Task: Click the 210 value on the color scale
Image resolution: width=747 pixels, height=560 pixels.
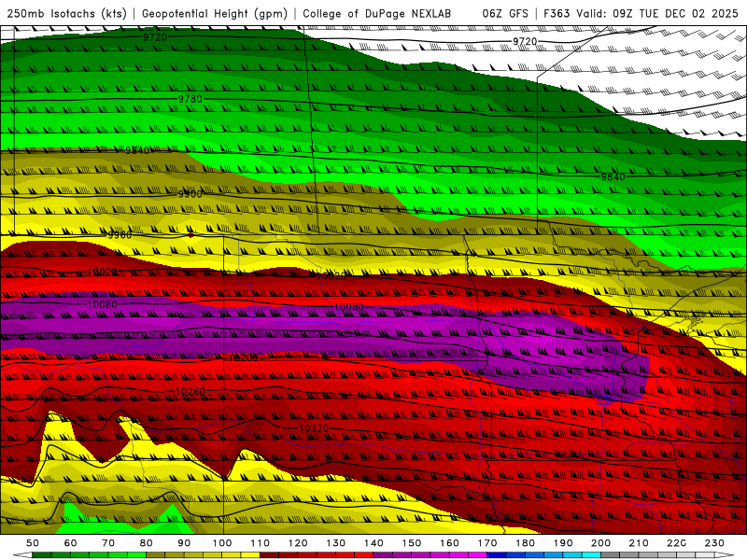Action: click(639, 543)
